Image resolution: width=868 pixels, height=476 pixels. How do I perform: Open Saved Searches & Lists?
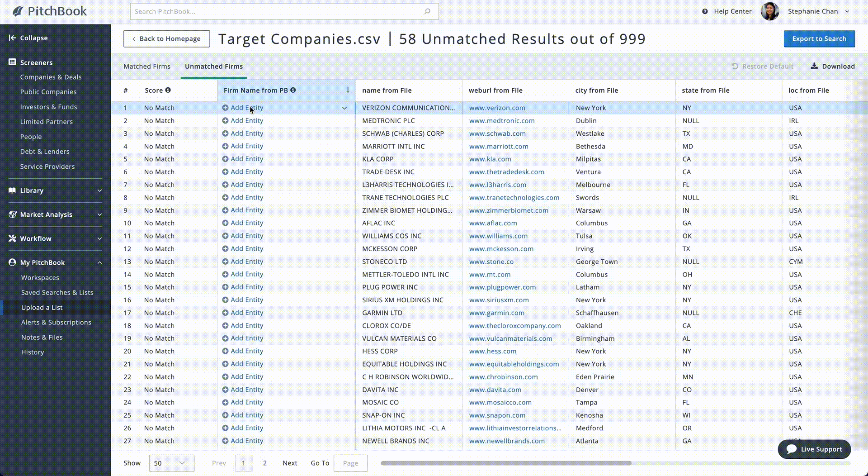[57, 292]
